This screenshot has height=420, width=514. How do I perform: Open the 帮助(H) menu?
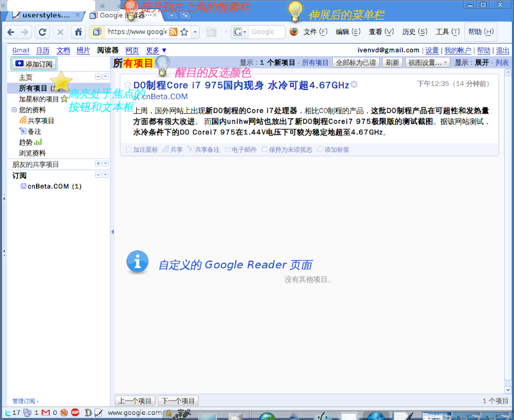pyautogui.click(x=481, y=31)
